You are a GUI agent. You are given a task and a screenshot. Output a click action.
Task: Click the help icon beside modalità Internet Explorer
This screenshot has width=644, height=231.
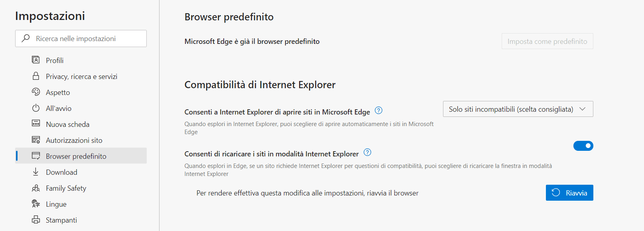click(367, 152)
